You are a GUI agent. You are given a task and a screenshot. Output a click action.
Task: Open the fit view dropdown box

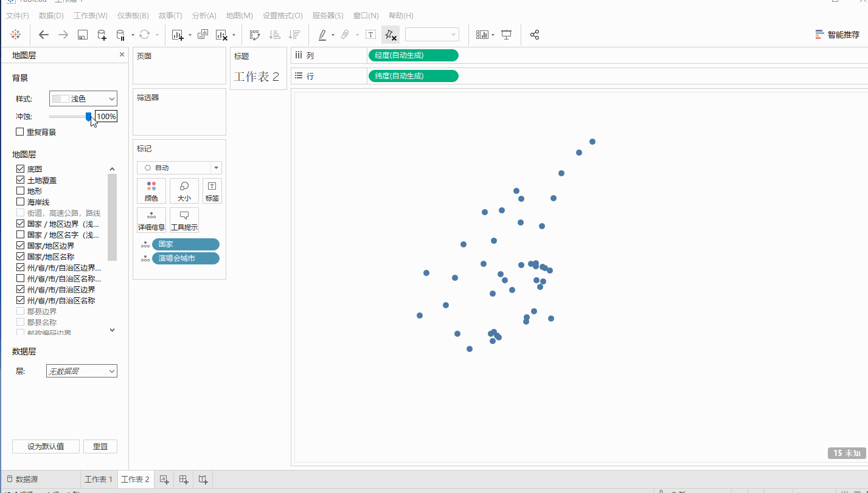(432, 35)
